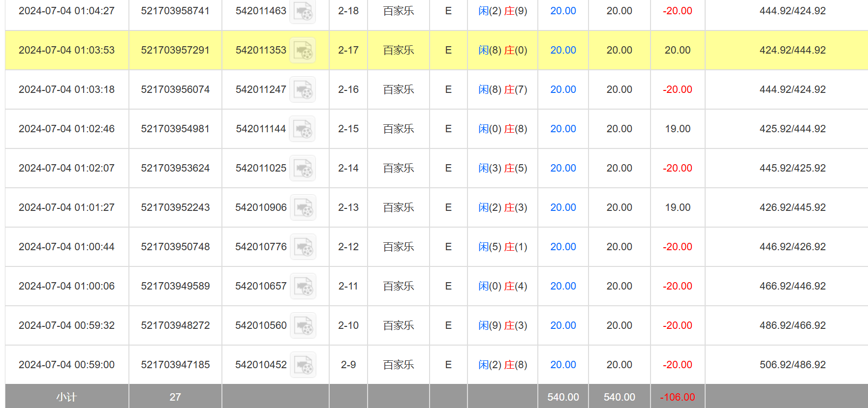Viewport: 868px width, 408px height.
Task: Click order number 521703958741
Action: click(x=175, y=11)
